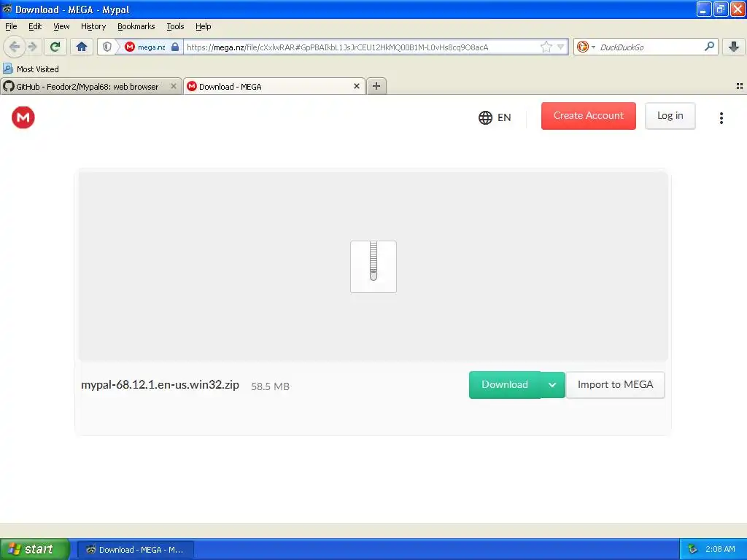Open the Bookmarks menu

(x=136, y=26)
